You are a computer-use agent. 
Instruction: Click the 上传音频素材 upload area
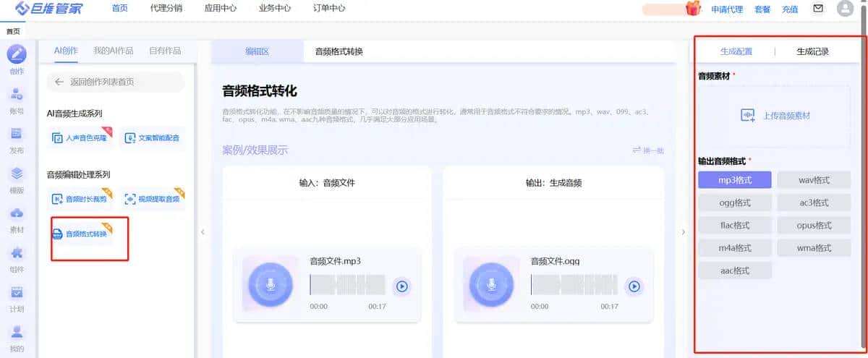tap(774, 116)
